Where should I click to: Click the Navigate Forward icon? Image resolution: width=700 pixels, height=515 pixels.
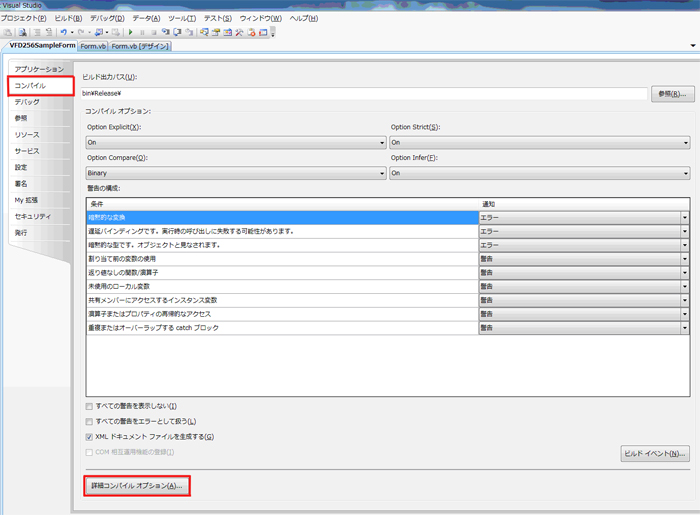coord(116,32)
